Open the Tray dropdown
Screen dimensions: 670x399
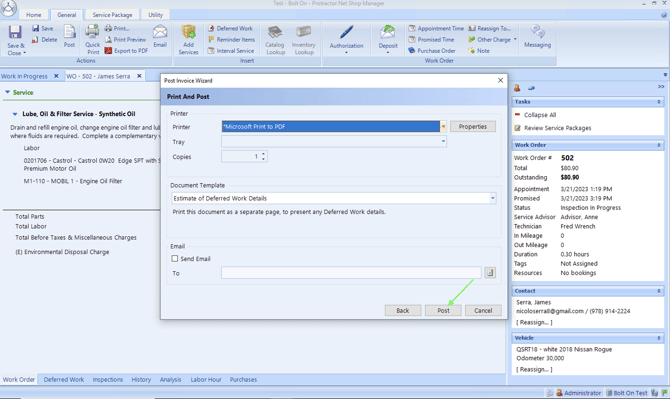(443, 141)
